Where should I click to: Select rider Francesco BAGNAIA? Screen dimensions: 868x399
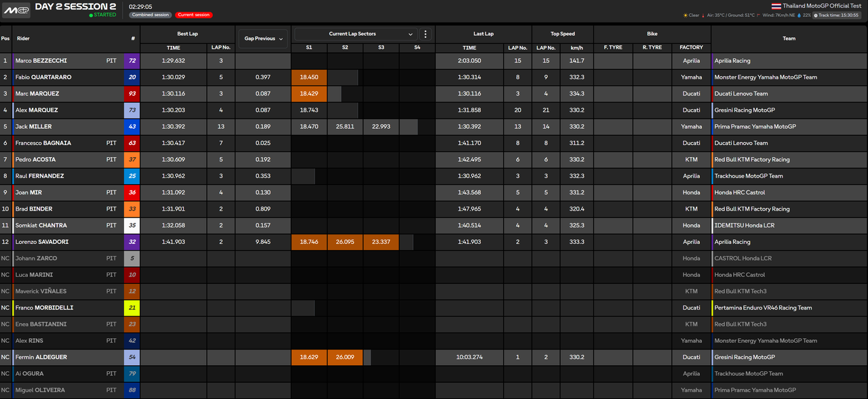click(x=43, y=143)
